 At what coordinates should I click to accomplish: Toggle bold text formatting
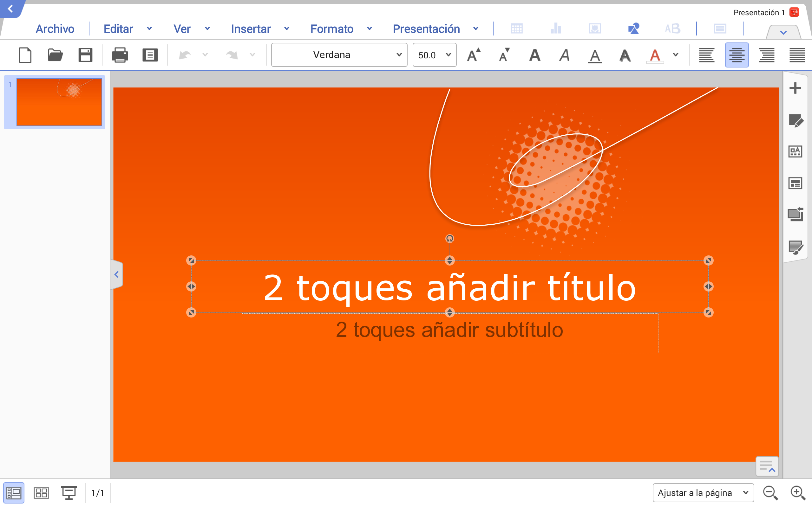(x=534, y=55)
